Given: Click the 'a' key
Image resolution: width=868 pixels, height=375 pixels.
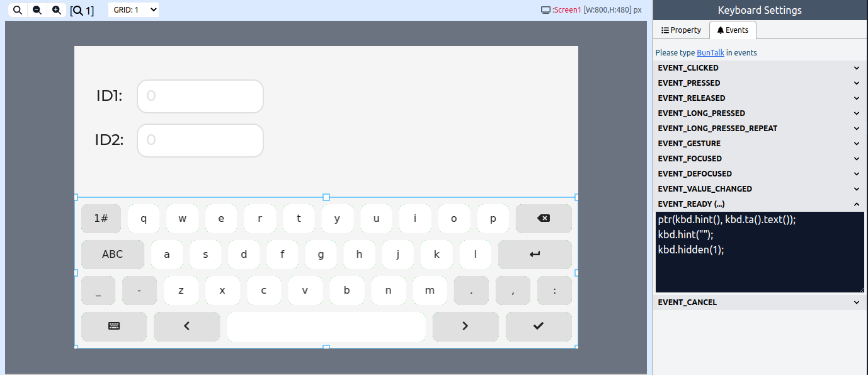Looking at the screenshot, I should click(167, 255).
